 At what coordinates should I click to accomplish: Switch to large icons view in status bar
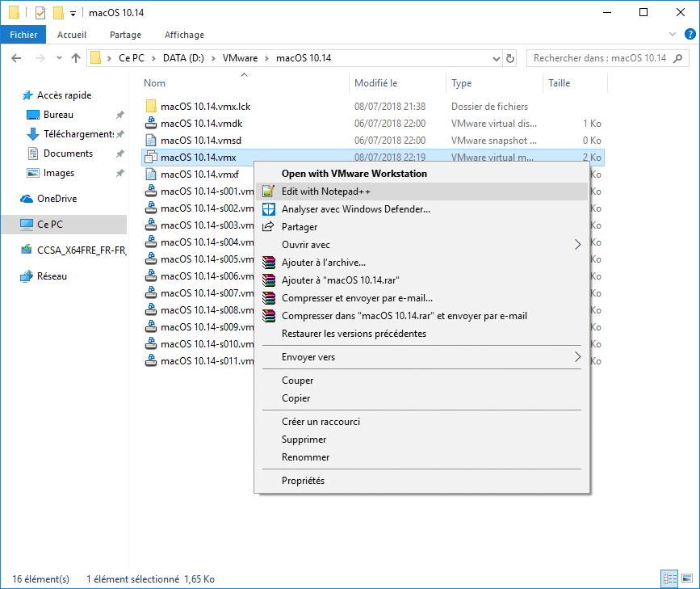click(x=686, y=579)
